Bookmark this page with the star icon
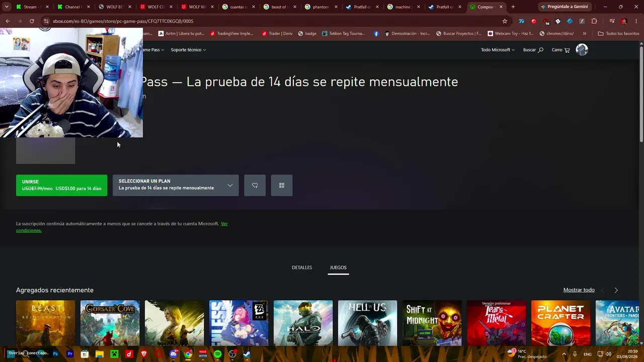 (x=505, y=21)
